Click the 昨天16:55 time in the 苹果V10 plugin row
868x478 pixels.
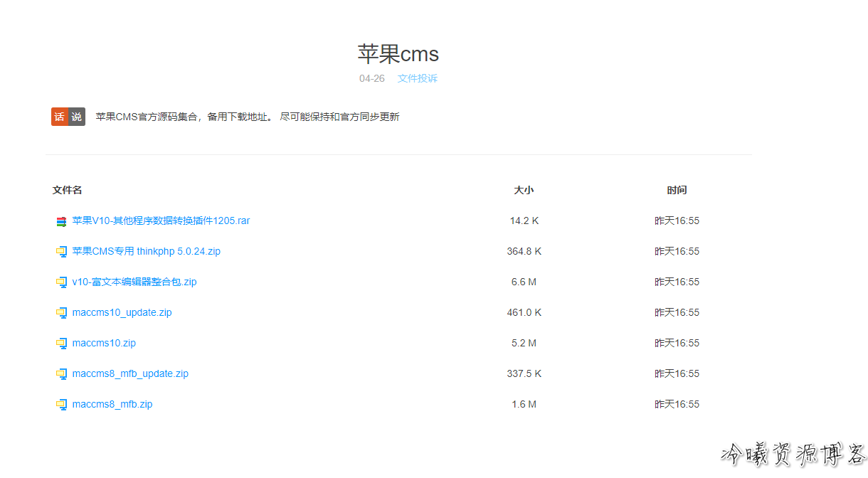pos(677,221)
